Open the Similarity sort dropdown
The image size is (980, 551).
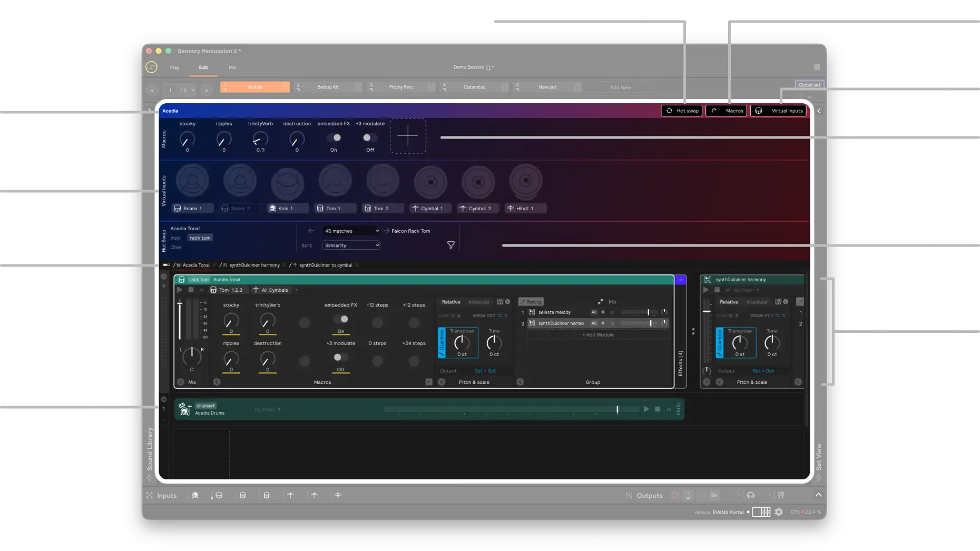[x=351, y=245]
